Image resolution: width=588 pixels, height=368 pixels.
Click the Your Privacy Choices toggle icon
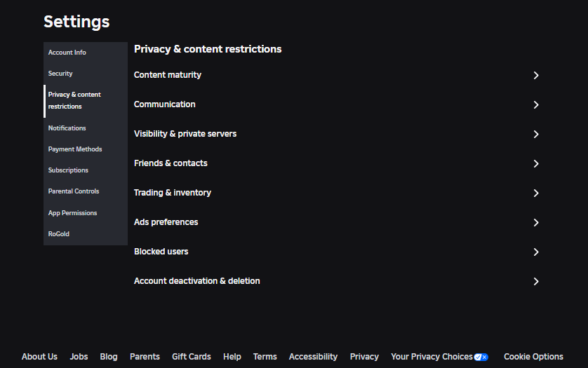click(x=481, y=357)
